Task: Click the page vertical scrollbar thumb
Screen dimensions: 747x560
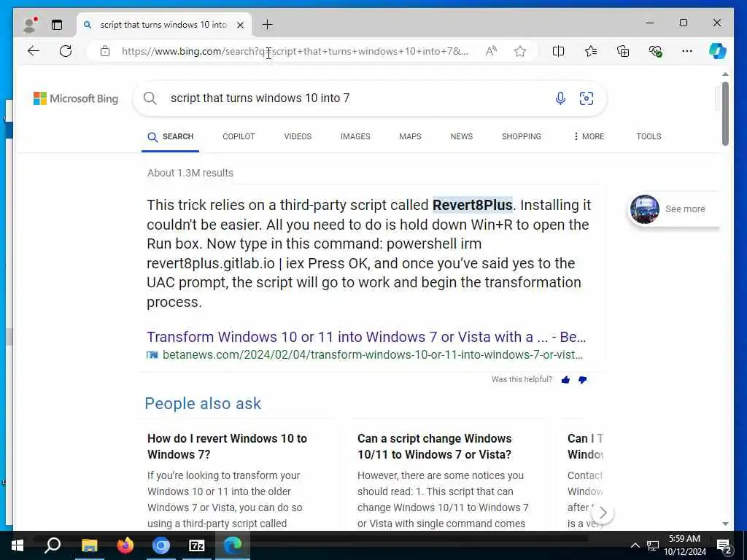Action: [x=725, y=113]
